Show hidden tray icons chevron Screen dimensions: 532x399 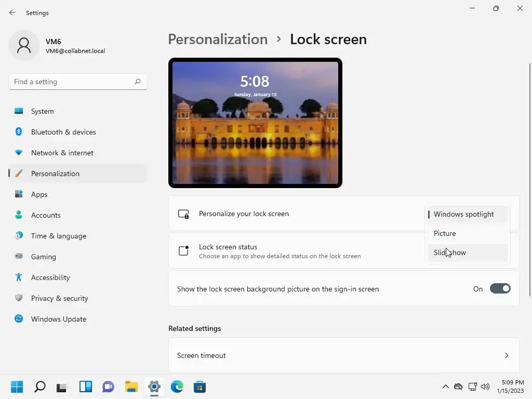pyautogui.click(x=445, y=387)
